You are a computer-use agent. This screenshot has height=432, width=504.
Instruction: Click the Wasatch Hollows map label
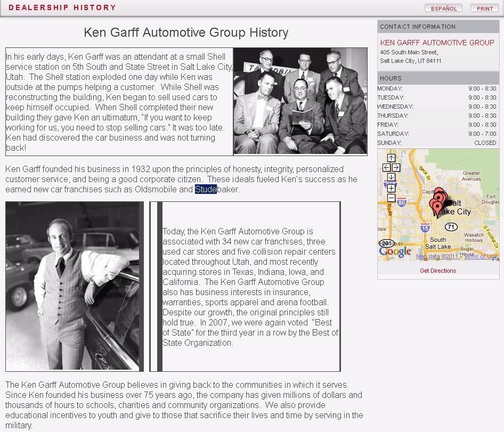click(x=474, y=238)
